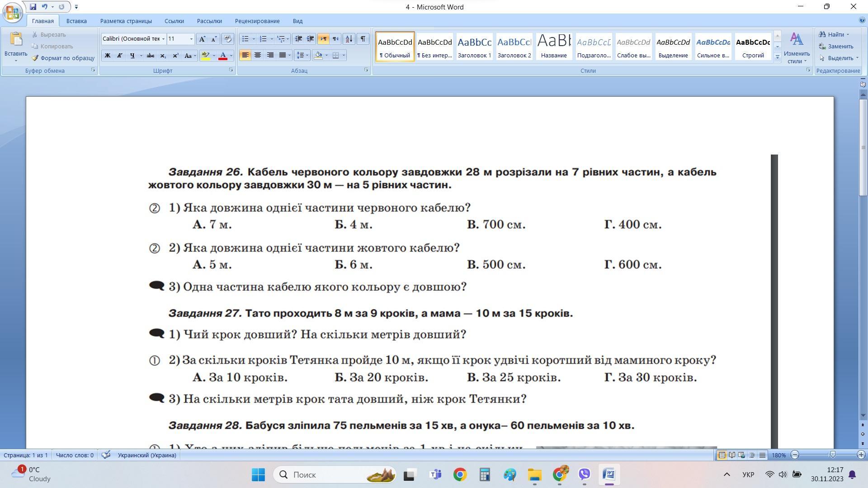Open the Разметка страницы tab
Viewport: 868px width, 488px height.
coord(126,21)
